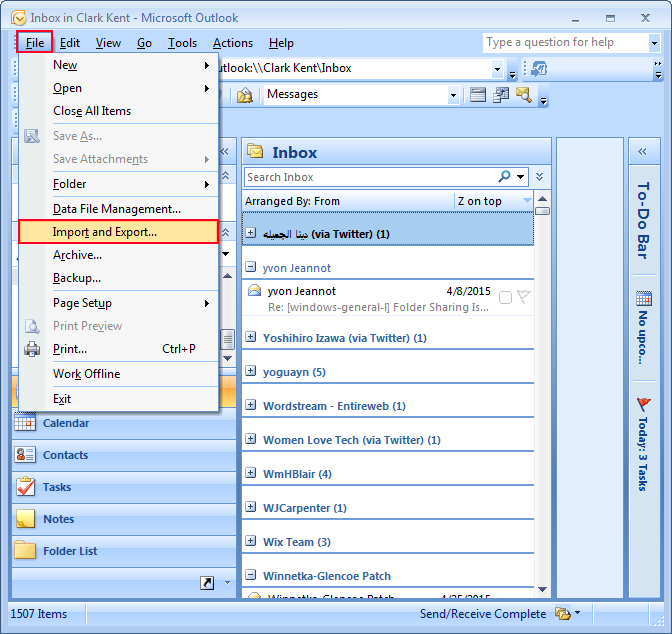The height and width of the screenshot is (634, 672).
Task: Click the Notes navigation icon
Action: [x=25, y=518]
